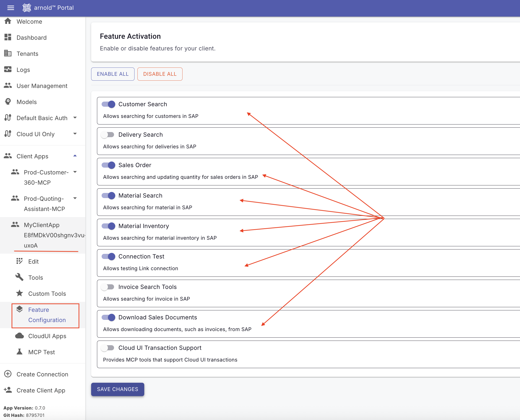Click the Feature Configuration layers icon

(19, 309)
